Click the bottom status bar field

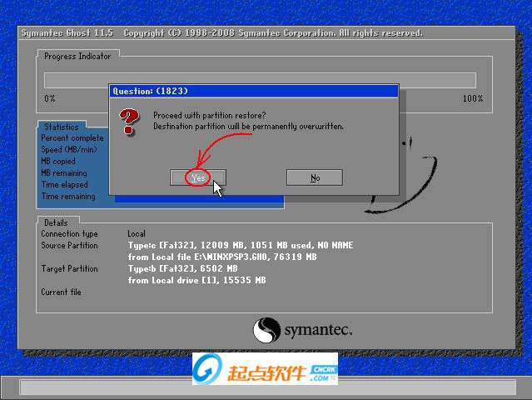tap(268, 387)
